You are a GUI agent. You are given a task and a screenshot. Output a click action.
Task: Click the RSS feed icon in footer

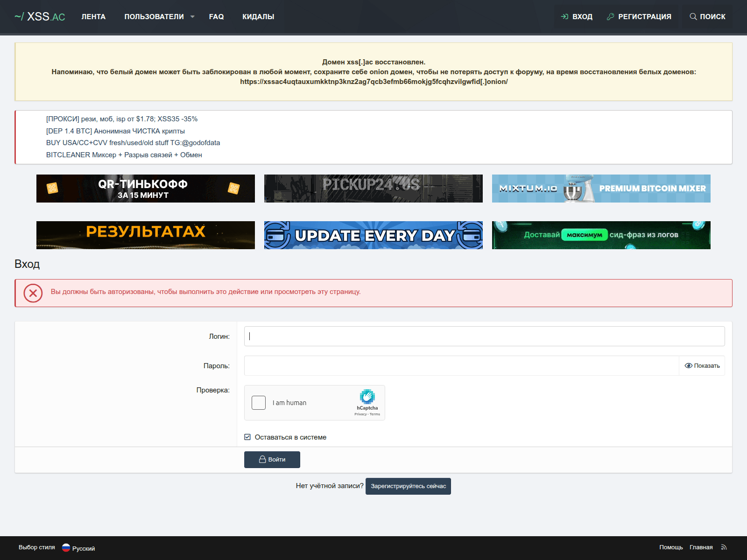coord(724,547)
